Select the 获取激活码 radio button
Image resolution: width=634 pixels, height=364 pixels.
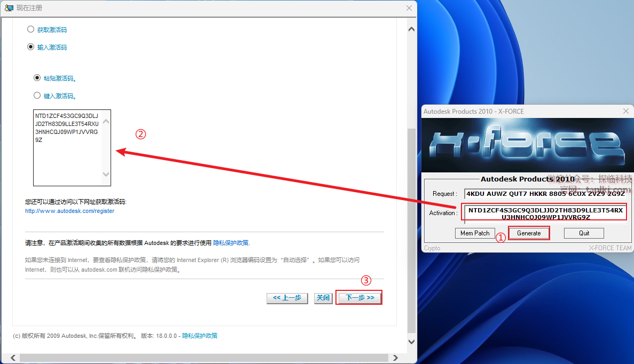[30, 29]
